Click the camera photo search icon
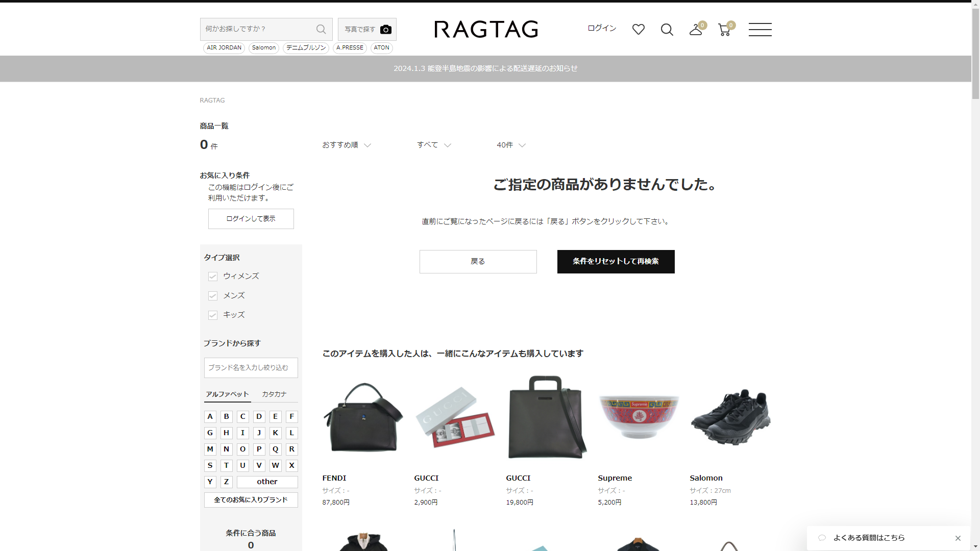 click(x=386, y=30)
